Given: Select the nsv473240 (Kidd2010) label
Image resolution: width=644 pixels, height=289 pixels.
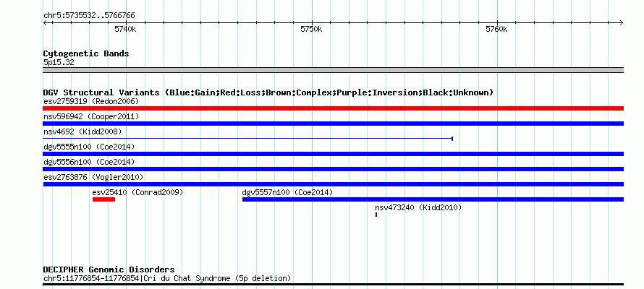Looking at the screenshot, I should (418, 207).
